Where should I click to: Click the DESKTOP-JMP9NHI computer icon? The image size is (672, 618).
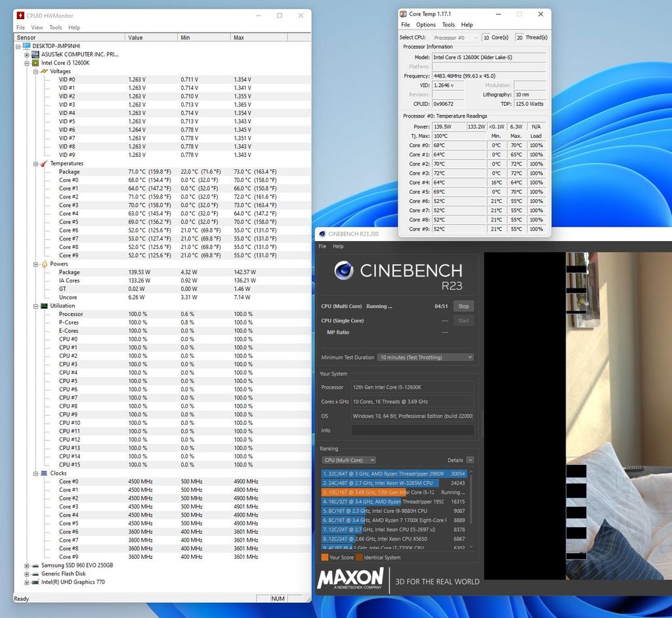click(26, 46)
